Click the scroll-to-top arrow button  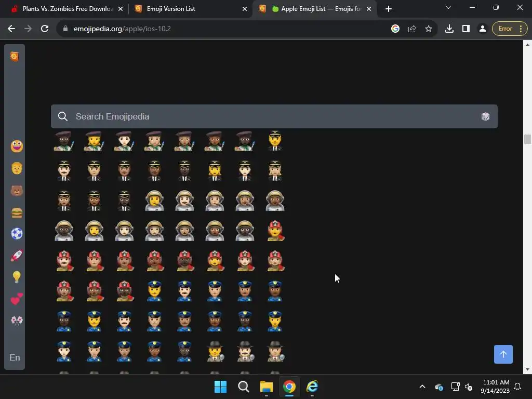coord(503,354)
